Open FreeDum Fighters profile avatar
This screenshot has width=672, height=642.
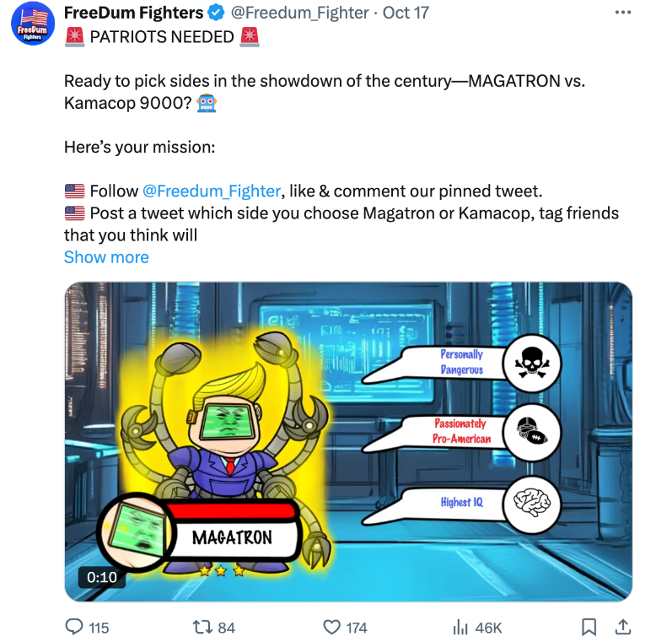click(33, 24)
